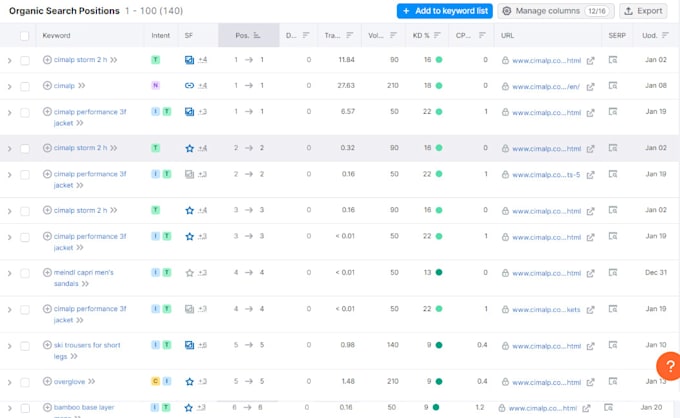Click the plus icon beside the 'cimalp' keyword

coord(47,85)
